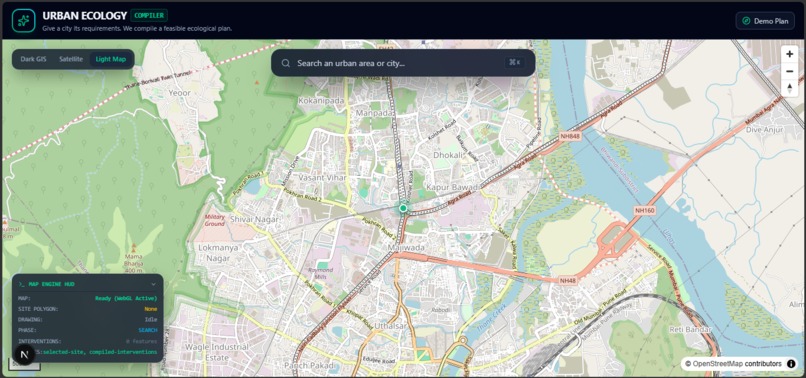This screenshot has height=378, width=806.
Task: Click the 'Vasant Vihar' map label
Action: (x=322, y=177)
